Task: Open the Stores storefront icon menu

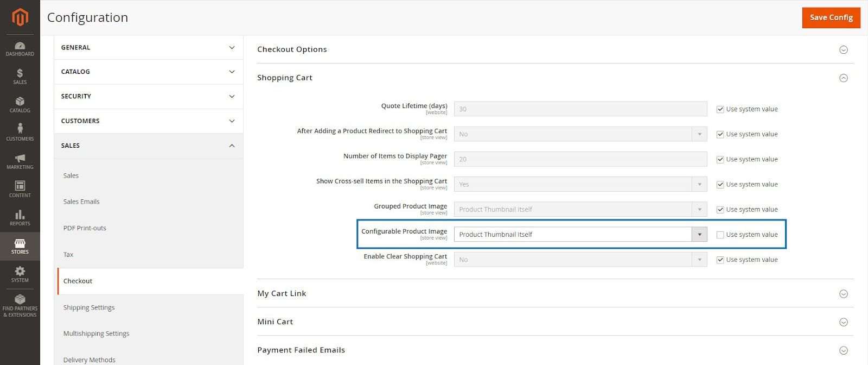Action: tap(20, 247)
